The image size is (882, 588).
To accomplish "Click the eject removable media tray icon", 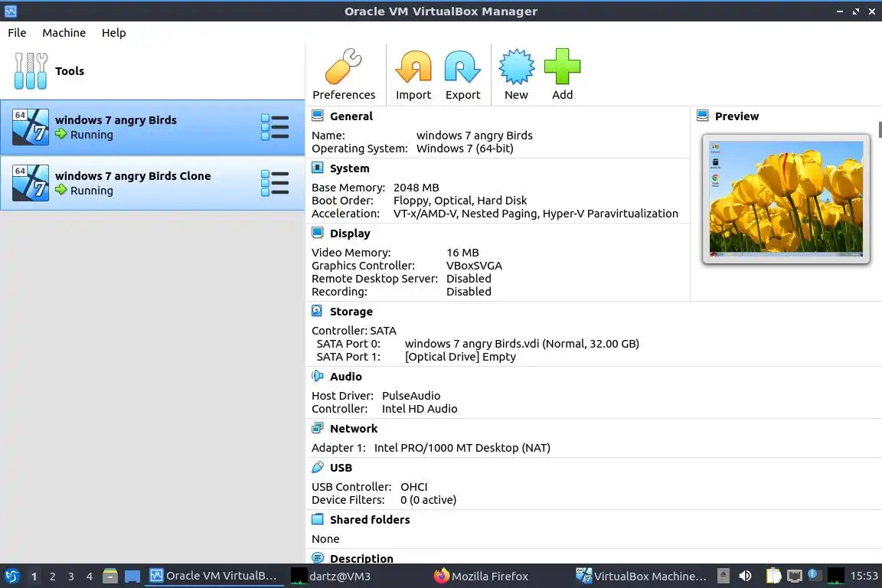I will 724,576.
